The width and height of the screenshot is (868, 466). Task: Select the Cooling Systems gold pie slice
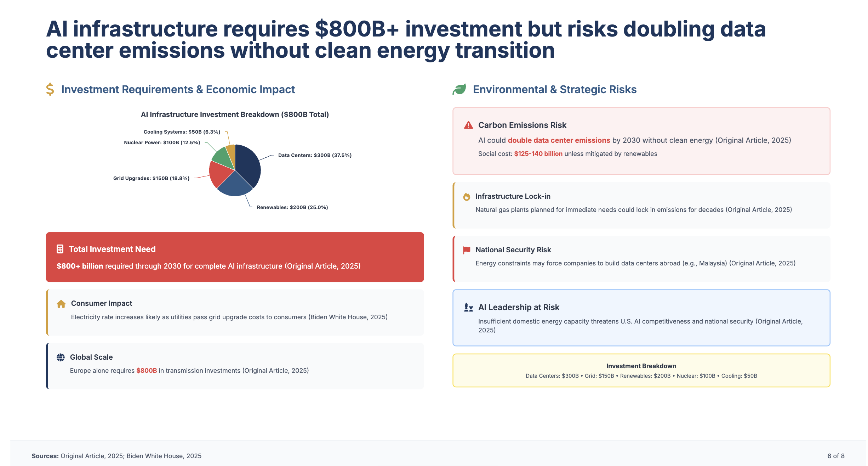tap(231, 153)
